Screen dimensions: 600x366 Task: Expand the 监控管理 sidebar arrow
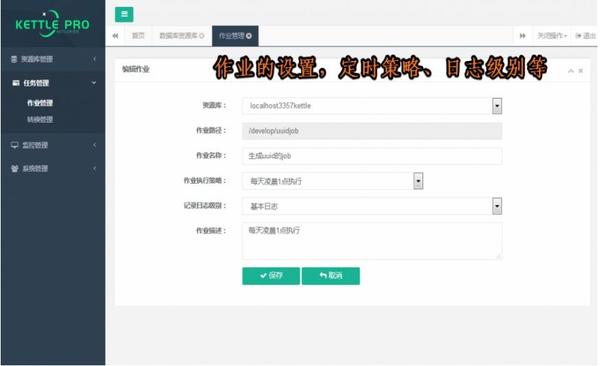tap(95, 145)
